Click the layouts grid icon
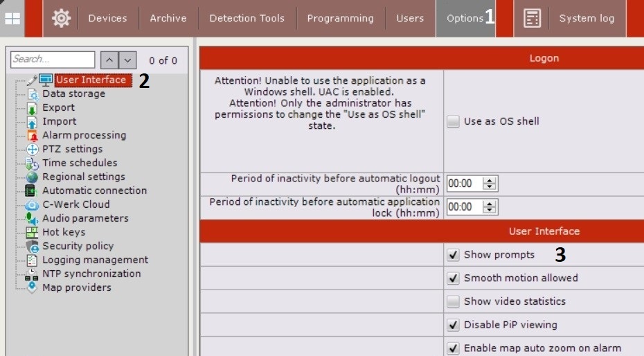644x356 pixels. (x=12, y=19)
